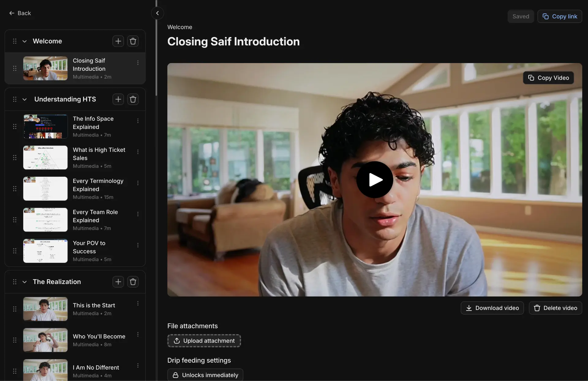Delete The Realization section
588x381 pixels.
133,282
